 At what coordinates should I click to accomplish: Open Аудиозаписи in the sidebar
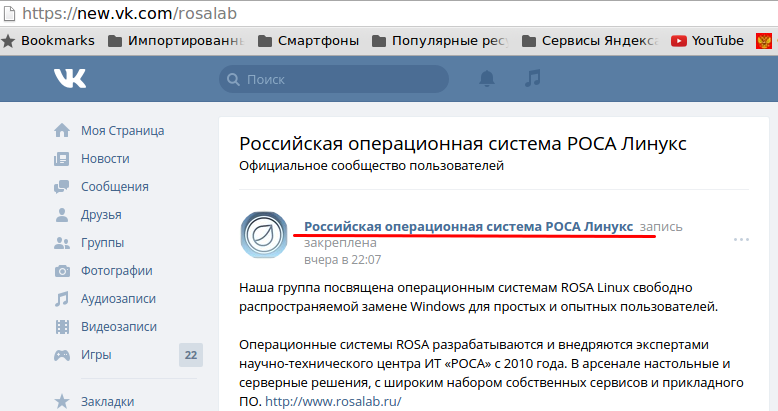coord(118,299)
